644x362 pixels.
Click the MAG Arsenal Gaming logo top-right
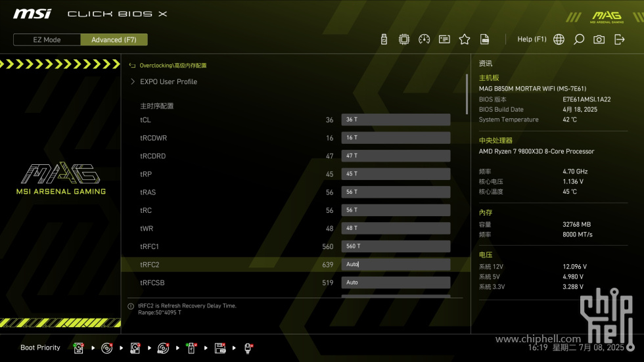coord(607,17)
